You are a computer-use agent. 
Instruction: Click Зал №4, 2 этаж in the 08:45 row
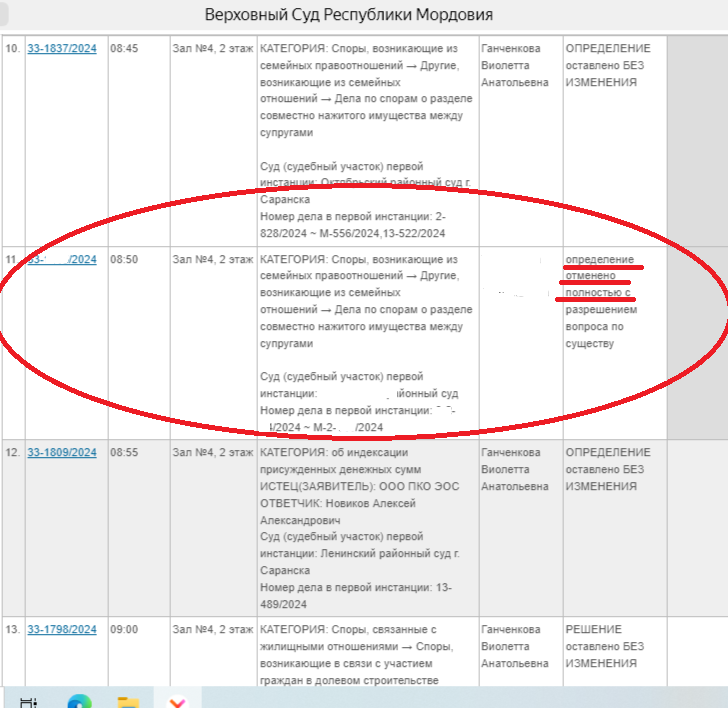click(x=213, y=48)
